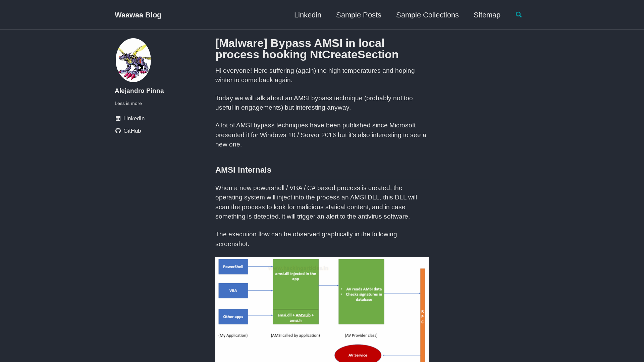Select the GitHub text link under the avatar
Viewport: 644px width, 362px height.
click(x=132, y=131)
